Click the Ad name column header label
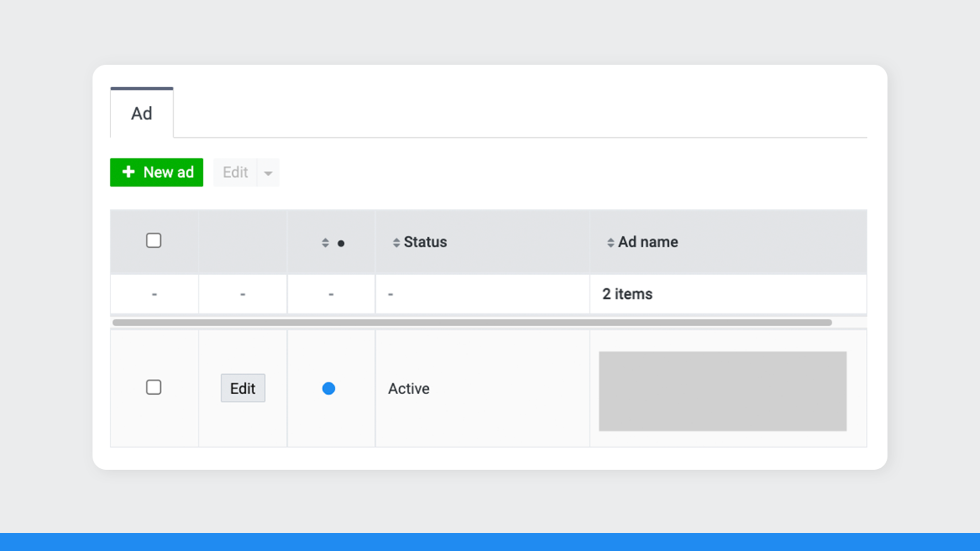Image resolution: width=980 pixels, height=551 pixels. [648, 242]
